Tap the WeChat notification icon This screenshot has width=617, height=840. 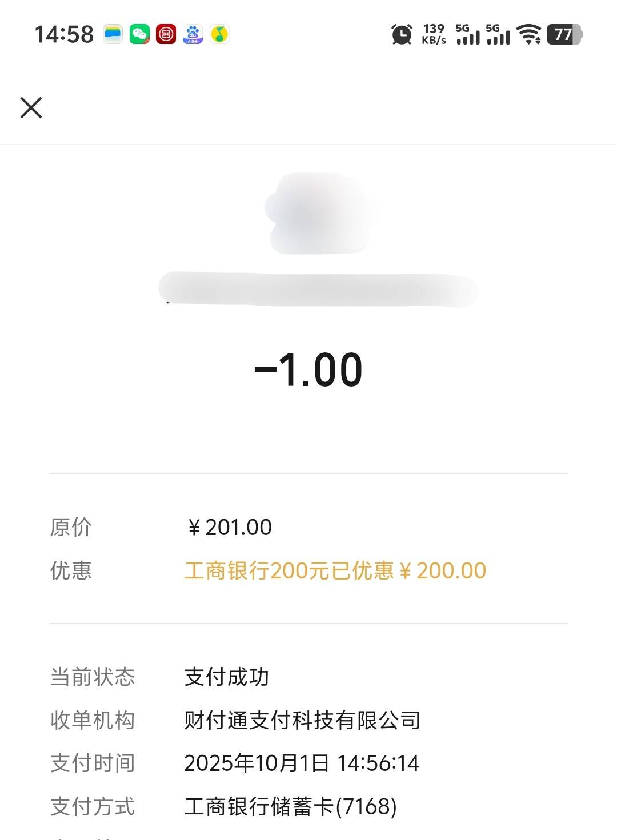click(139, 34)
